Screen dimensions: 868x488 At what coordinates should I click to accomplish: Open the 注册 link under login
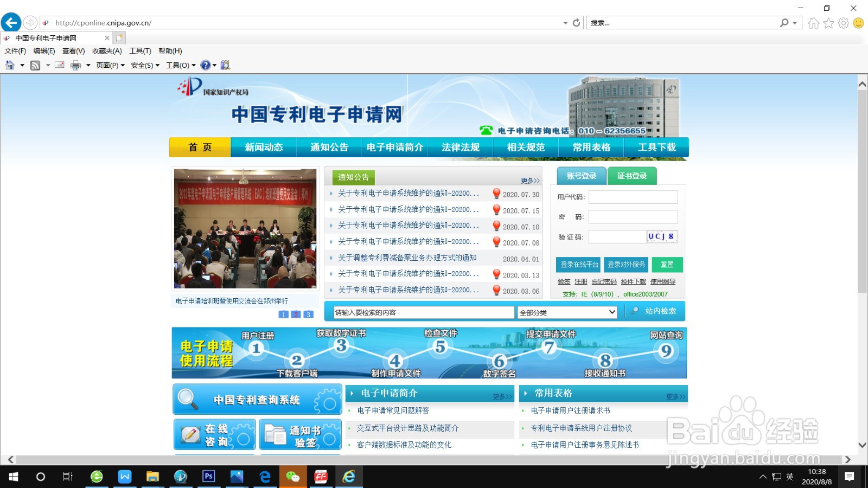tap(580, 281)
